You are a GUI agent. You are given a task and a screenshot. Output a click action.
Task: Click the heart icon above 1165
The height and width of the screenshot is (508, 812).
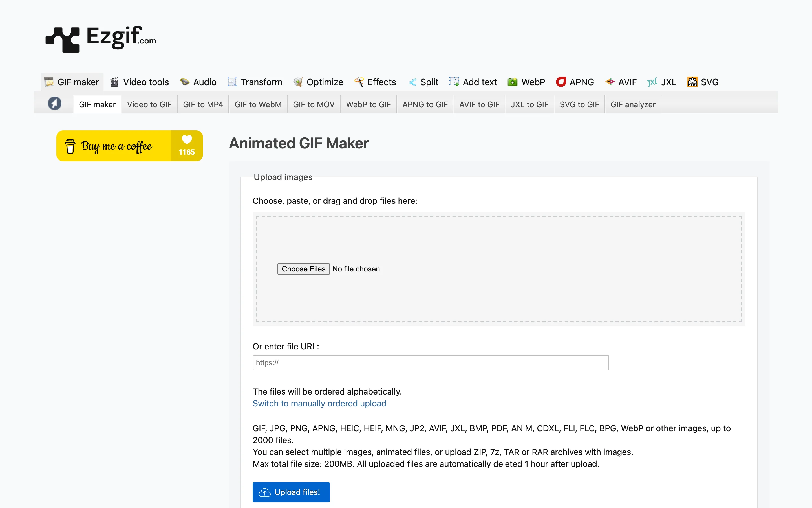187,139
